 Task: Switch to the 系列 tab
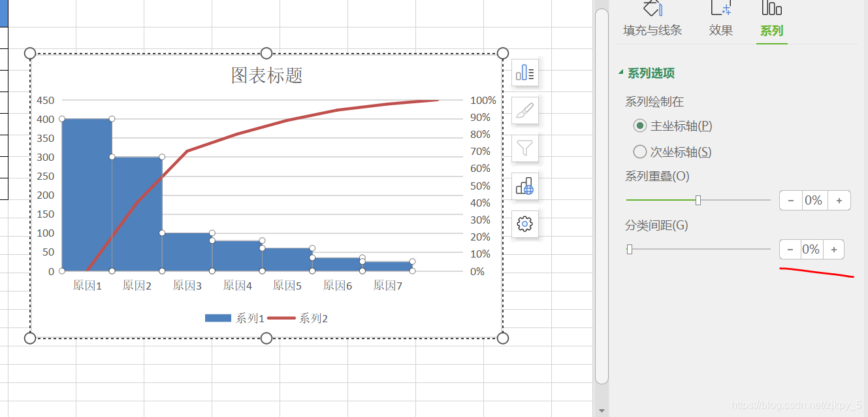[x=771, y=30]
